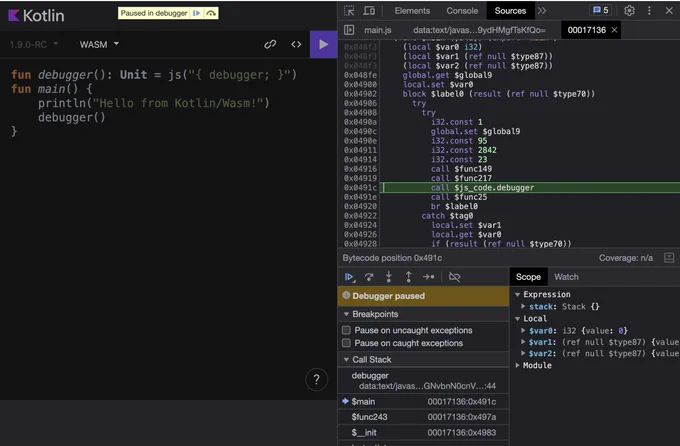Step into next function call
The image size is (680, 446).
point(389,277)
